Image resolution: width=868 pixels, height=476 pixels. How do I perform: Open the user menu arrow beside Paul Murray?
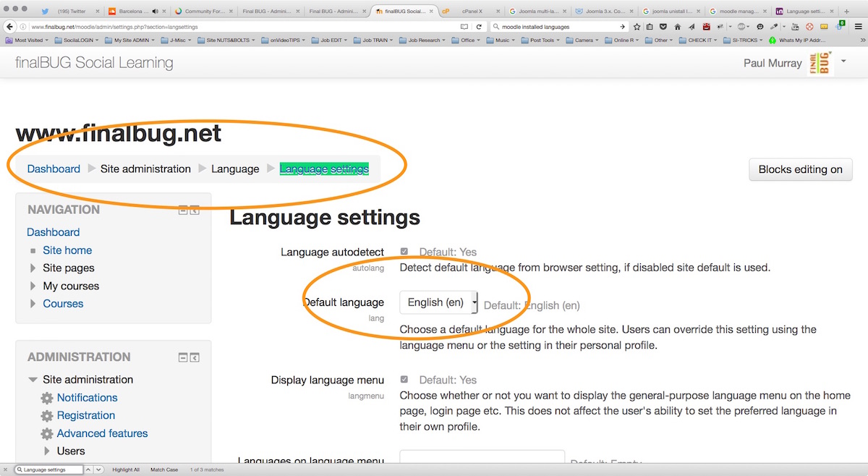(x=843, y=61)
